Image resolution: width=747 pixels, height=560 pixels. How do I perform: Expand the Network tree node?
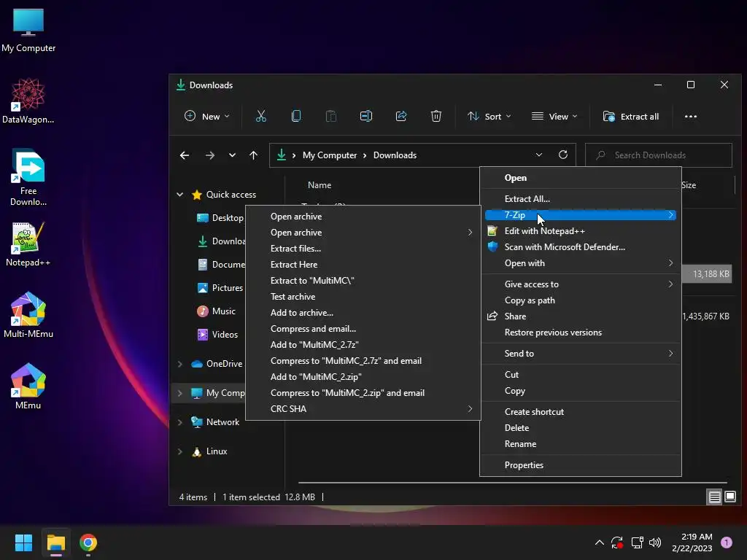[180, 422]
